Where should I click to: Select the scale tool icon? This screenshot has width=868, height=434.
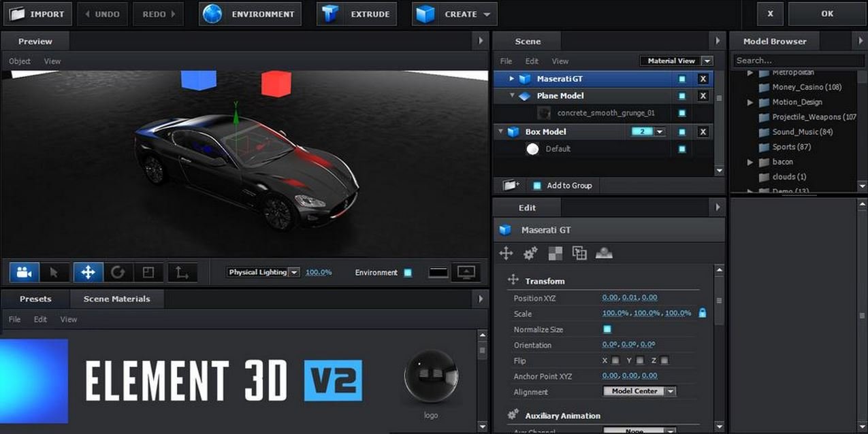(x=148, y=273)
